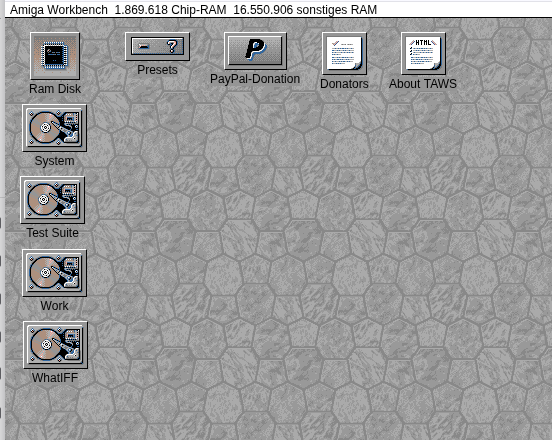Image resolution: width=552 pixels, height=440 pixels.
Task: Open the About TAWS HTML icon
Action: pyautogui.click(x=423, y=54)
